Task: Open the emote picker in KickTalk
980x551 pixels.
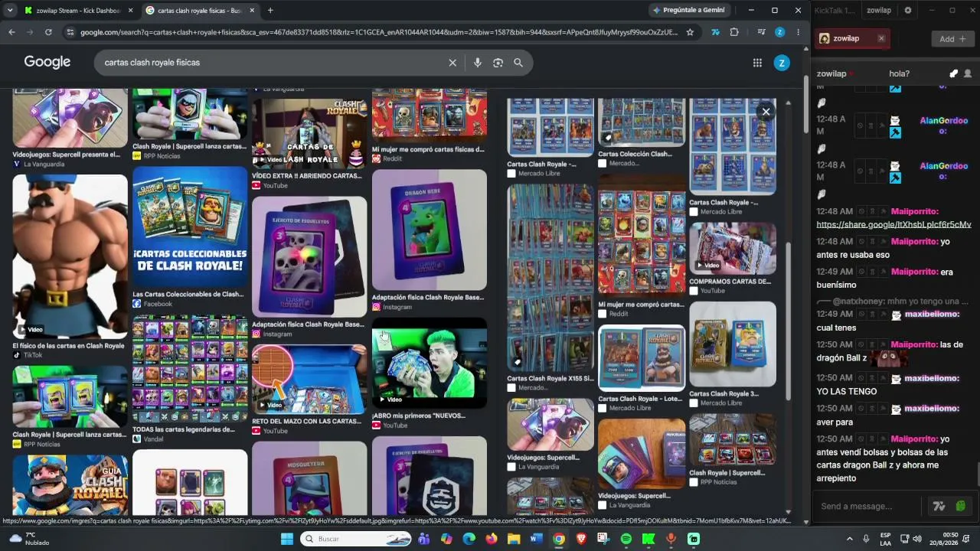Action: click(960, 506)
